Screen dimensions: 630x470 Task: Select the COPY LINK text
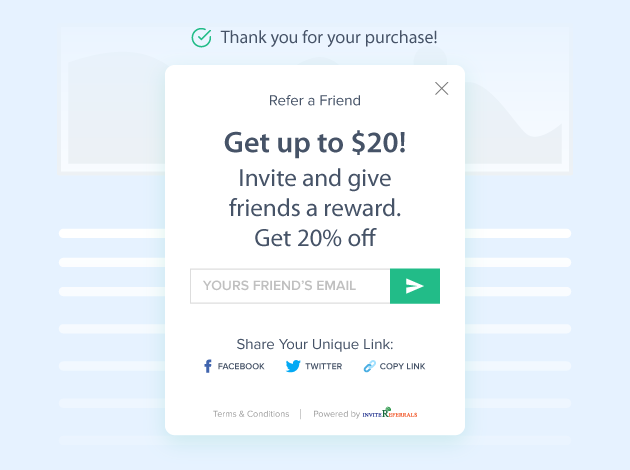pyautogui.click(x=402, y=366)
